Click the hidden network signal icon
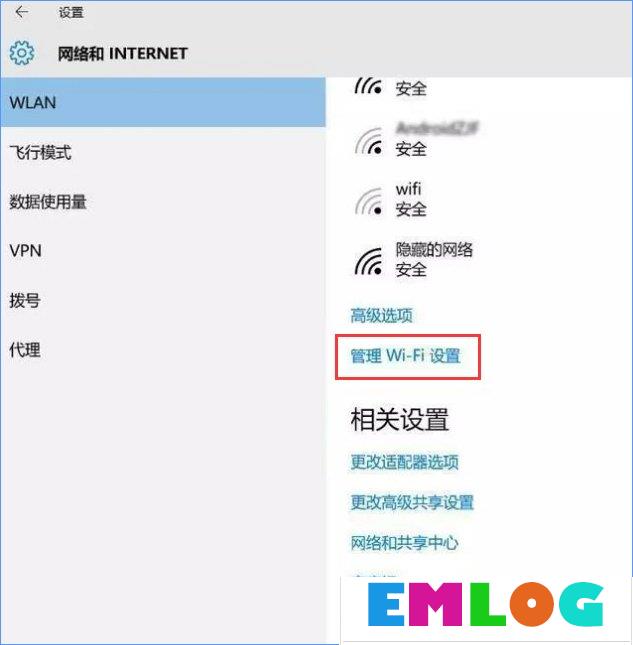 point(369,262)
